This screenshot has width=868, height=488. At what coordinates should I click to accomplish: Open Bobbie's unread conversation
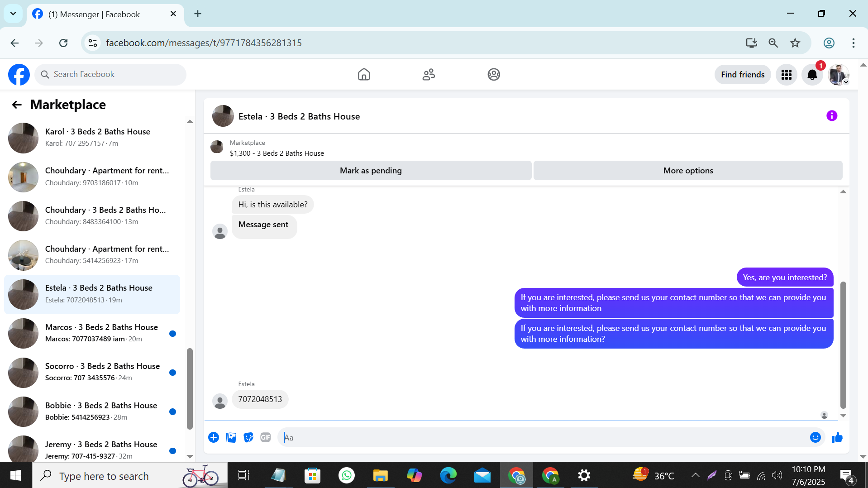pyautogui.click(x=92, y=411)
